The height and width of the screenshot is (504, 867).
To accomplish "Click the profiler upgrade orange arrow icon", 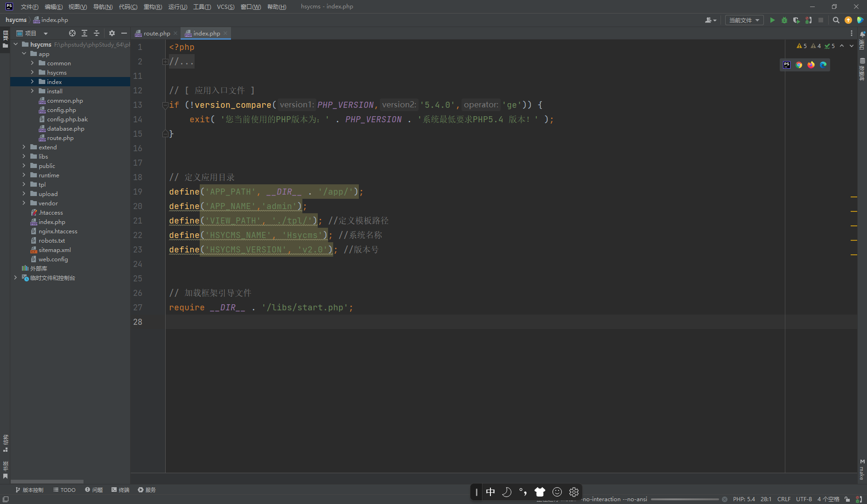I will click(848, 20).
